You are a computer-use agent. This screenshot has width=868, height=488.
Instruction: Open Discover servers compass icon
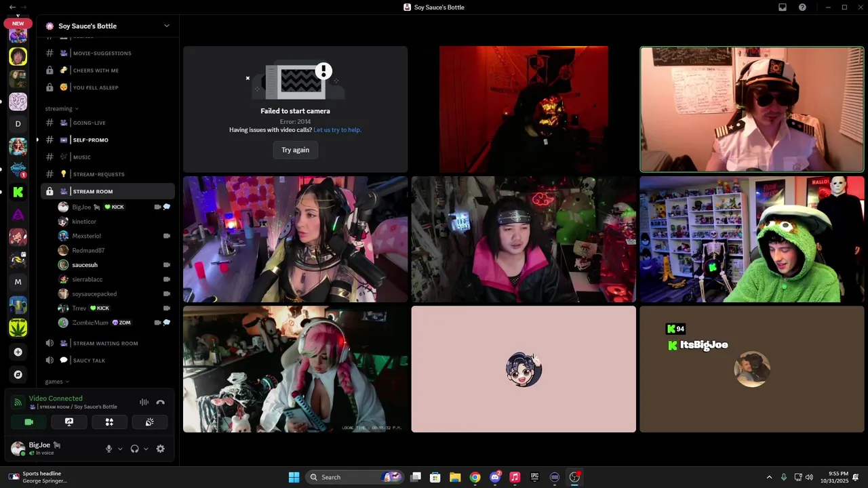pos(18,374)
